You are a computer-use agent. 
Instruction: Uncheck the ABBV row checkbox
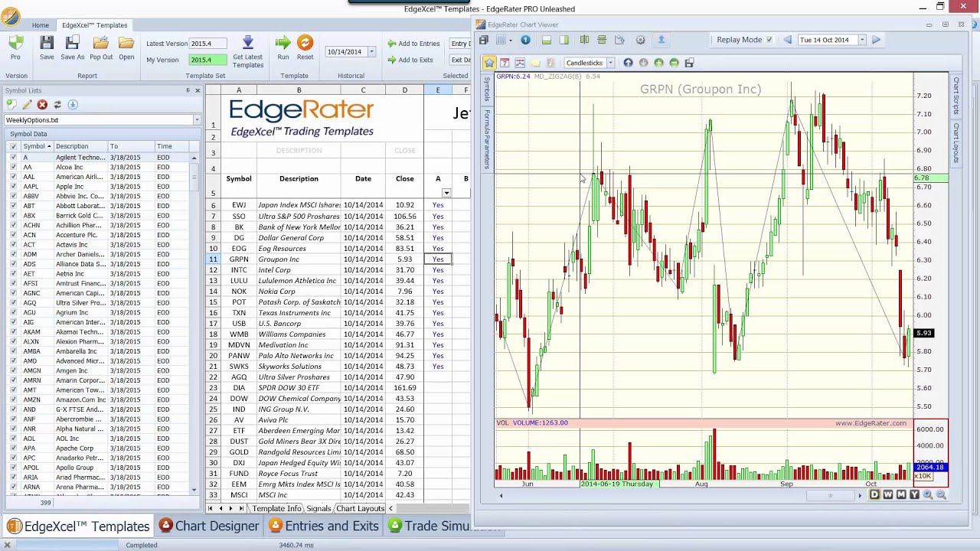(13, 196)
